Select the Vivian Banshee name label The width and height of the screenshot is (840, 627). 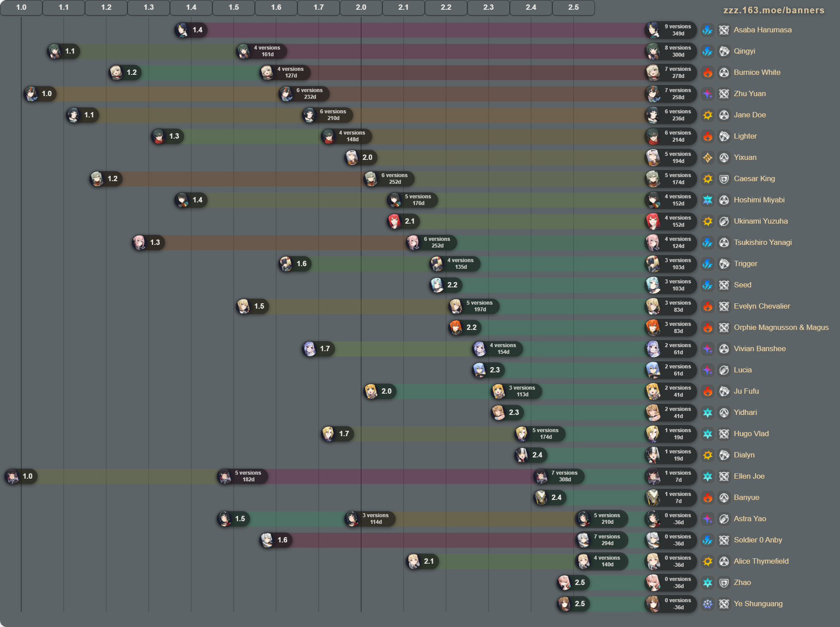pyautogui.click(x=760, y=349)
